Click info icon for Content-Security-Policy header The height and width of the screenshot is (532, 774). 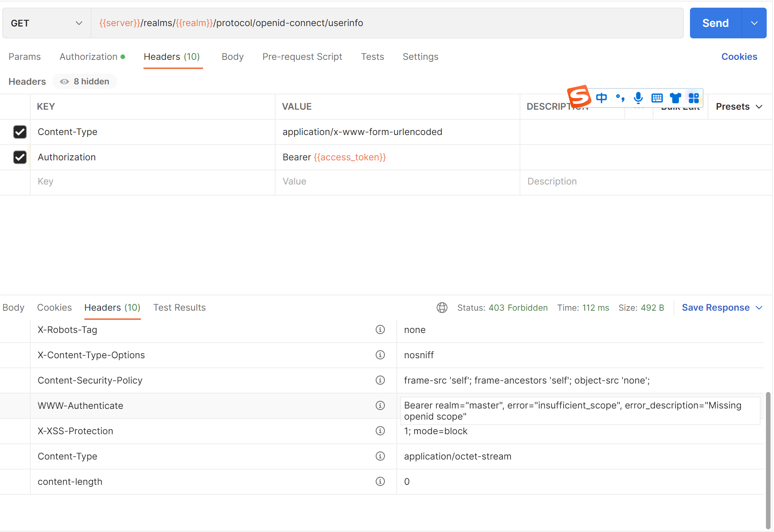pos(380,380)
